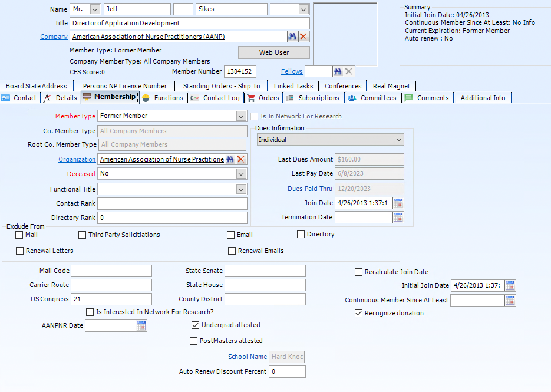Screen dimensions: 551x392
Task: Clear the Organization with the red X icon
Action: [x=241, y=159]
